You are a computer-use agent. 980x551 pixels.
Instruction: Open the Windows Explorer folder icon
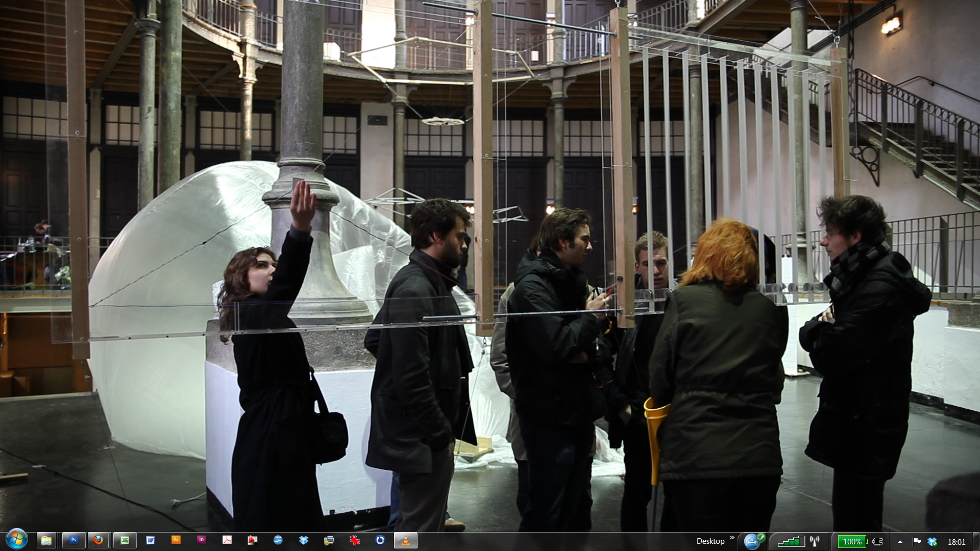[x=46, y=540]
